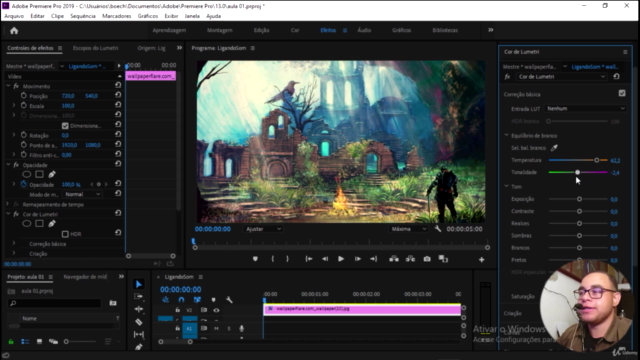Enable the HDR checkbox under Cor de Lumetri
This screenshot has width=640, height=360.
coord(65,234)
